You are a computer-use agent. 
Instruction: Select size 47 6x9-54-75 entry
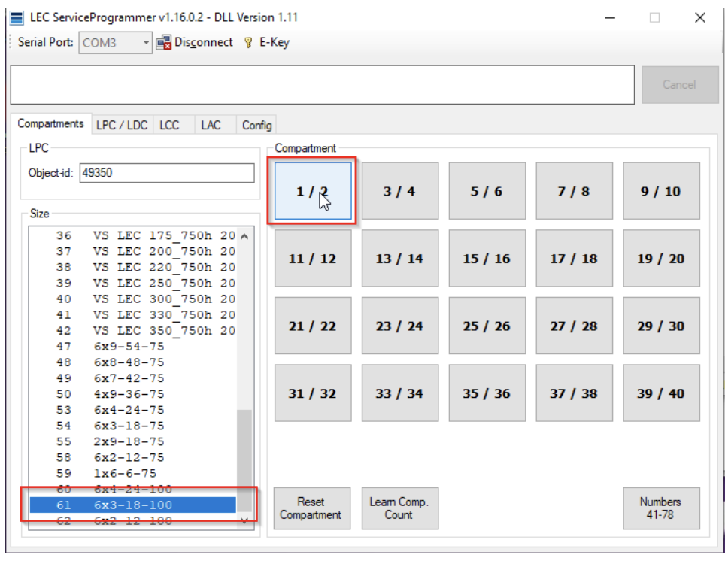click(x=132, y=347)
